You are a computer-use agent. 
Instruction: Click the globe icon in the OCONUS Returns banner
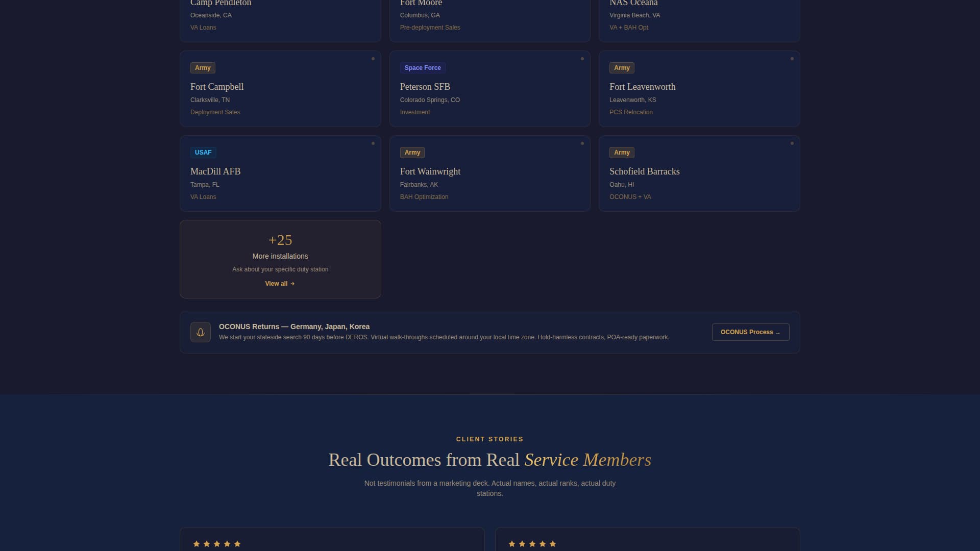tap(200, 332)
